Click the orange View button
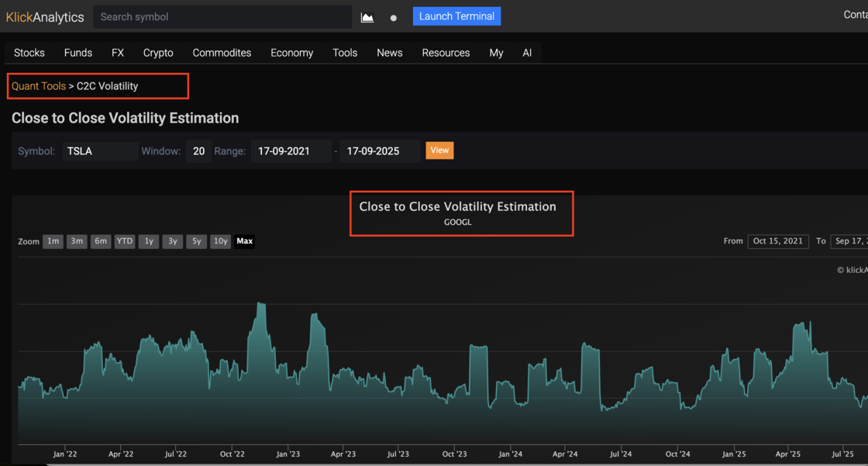This screenshot has width=868, height=466. [x=439, y=150]
